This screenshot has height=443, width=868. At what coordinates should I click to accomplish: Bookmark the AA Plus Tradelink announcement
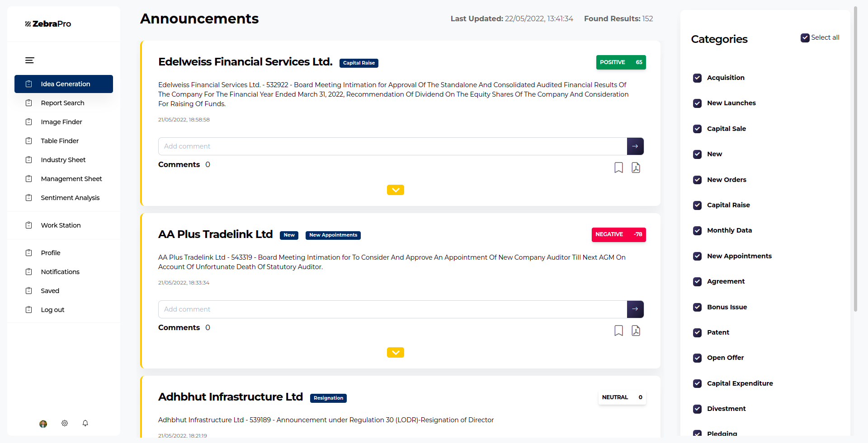(x=618, y=331)
